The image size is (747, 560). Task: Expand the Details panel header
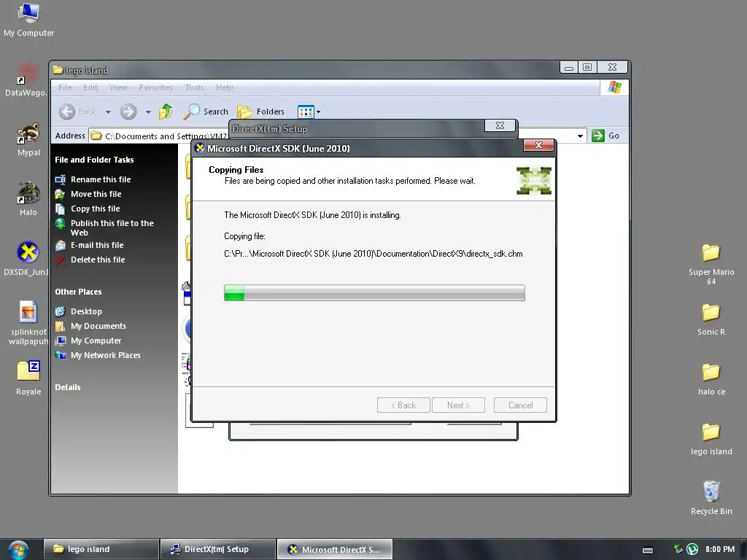pos(68,387)
